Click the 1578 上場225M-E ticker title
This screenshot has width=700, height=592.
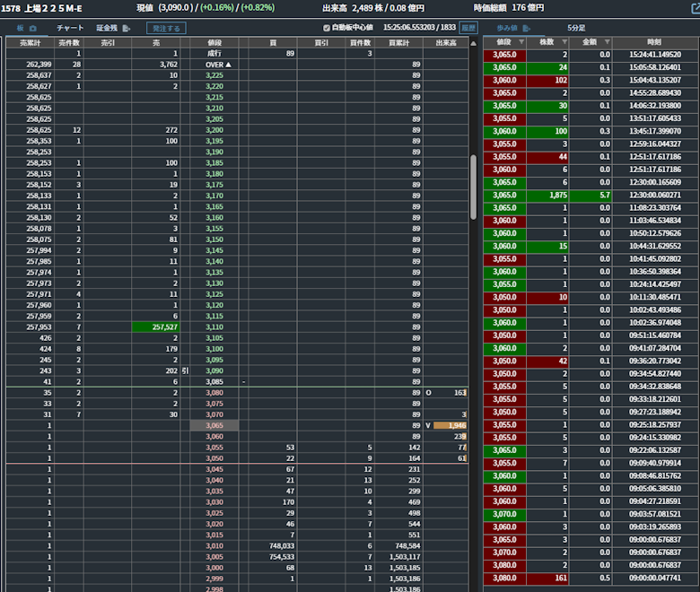pos(41,8)
